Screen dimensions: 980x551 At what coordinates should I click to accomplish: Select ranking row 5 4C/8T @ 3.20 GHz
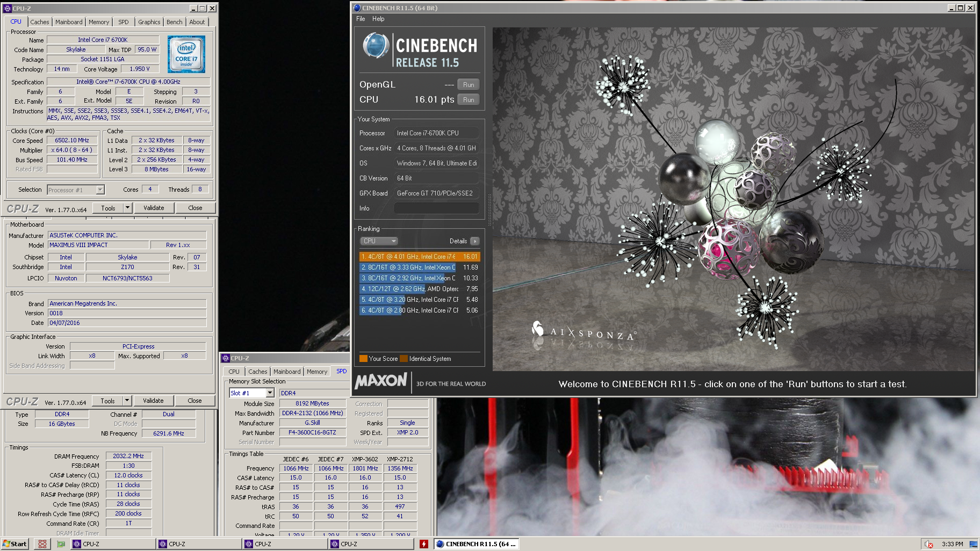[x=419, y=300]
